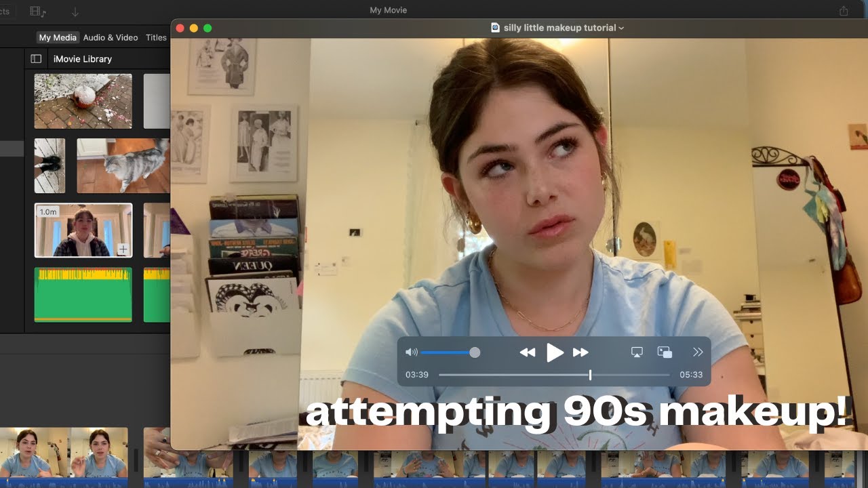This screenshot has height=488, width=868.
Task: Click the playback progress scrubber
Action: pos(590,375)
